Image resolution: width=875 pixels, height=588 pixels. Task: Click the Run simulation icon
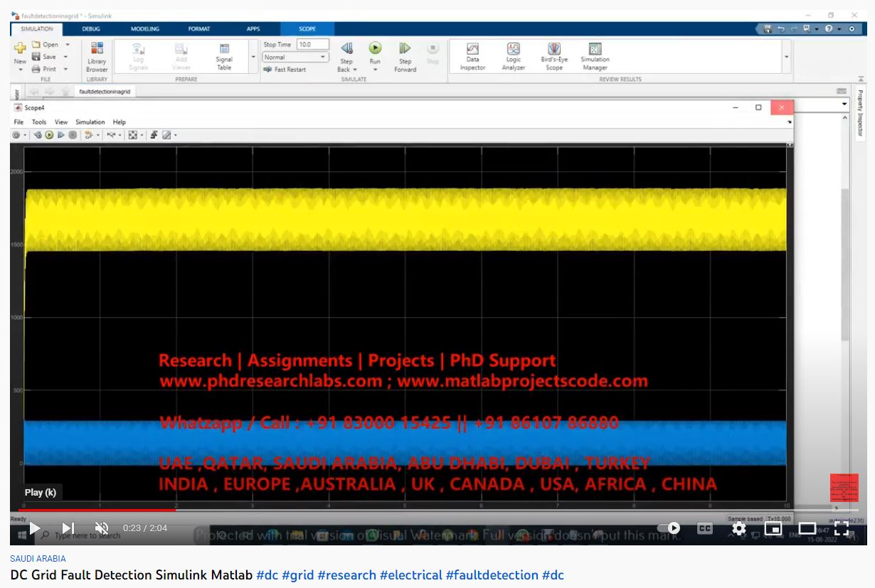tap(375, 48)
